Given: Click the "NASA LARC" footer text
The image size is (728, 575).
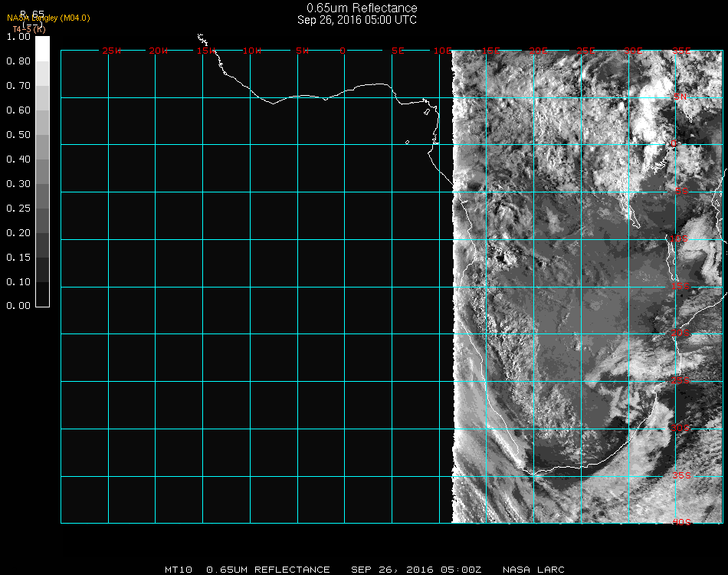Looking at the screenshot, I should pyautogui.click(x=533, y=570).
